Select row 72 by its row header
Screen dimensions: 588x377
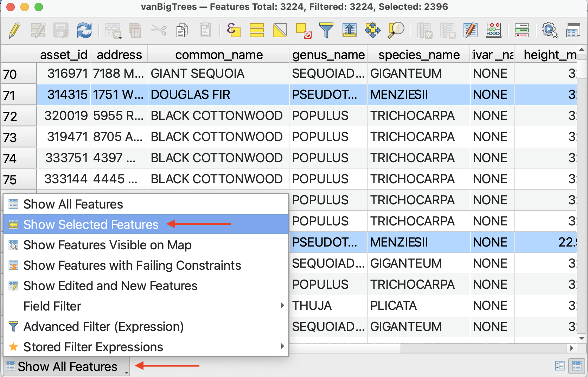pyautogui.click(x=19, y=116)
